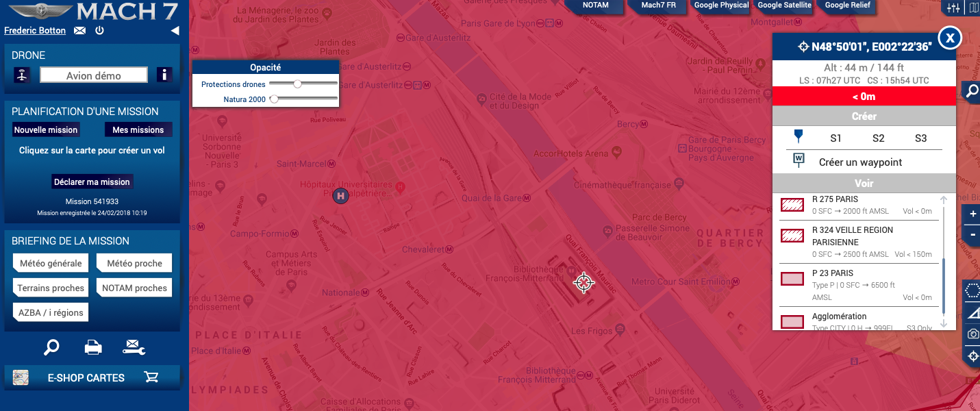Click the coordinates header N48°50'01", E002°22'36"
980x411 pixels.
coord(864,47)
